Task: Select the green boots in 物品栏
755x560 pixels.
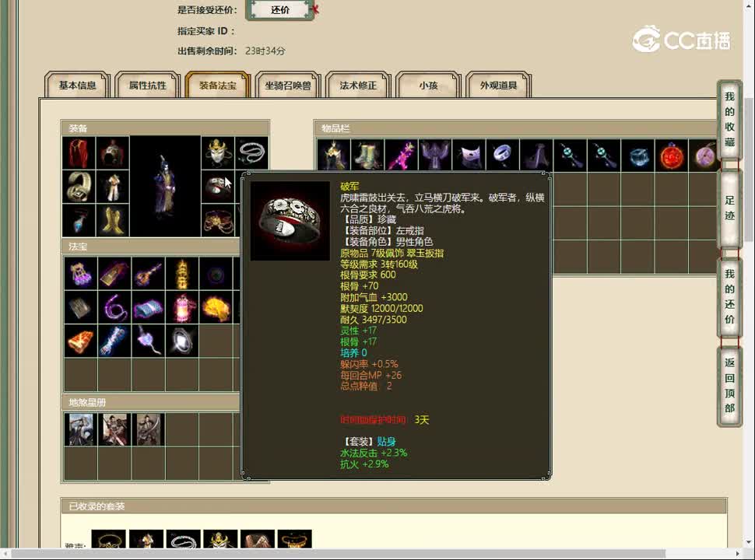Action: tap(368, 156)
